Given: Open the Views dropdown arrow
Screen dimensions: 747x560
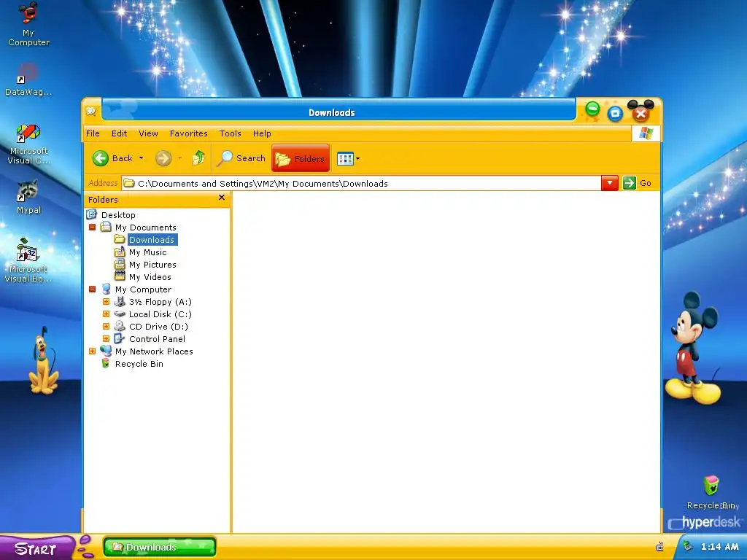Looking at the screenshot, I should coord(357,158).
